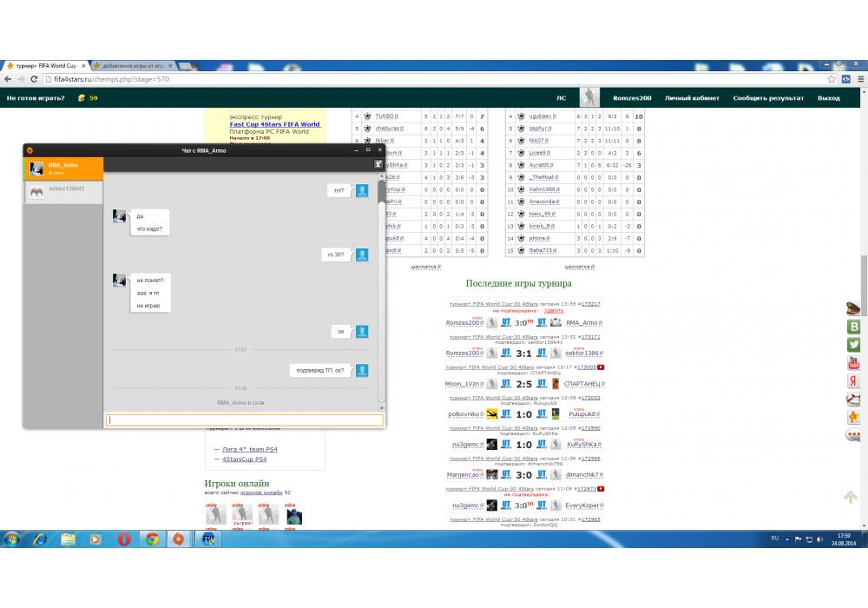This screenshot has width=868, height=608.
Task: Open RMA_Armo player link in latest games
Action: 583,323
